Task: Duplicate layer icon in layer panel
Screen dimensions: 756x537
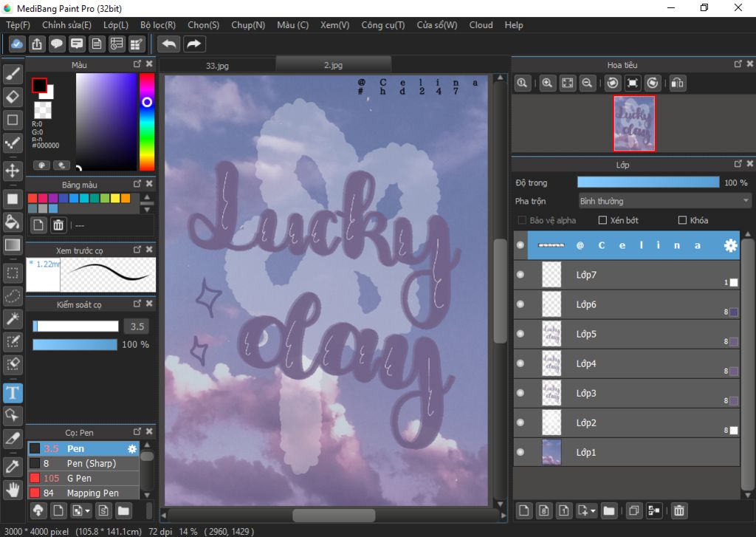Action: click(634, 510)
